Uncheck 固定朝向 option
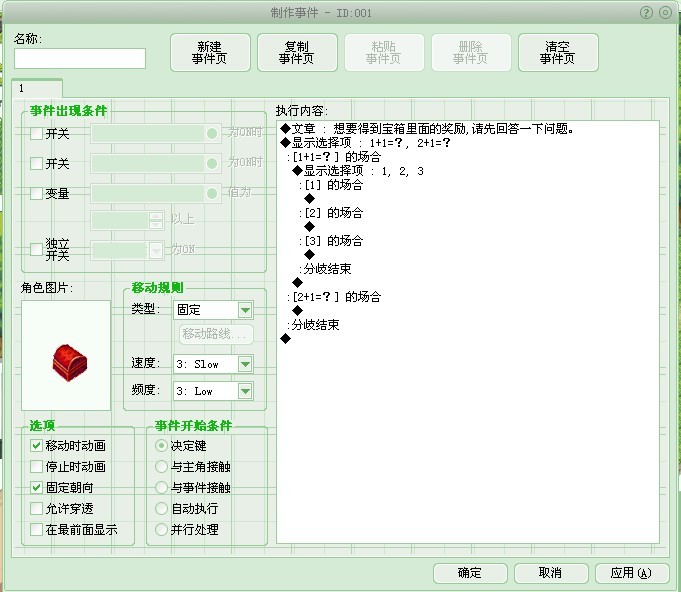The width and height of the screenshot is (681, 592). pyautogui.click(x=36, y=487)
